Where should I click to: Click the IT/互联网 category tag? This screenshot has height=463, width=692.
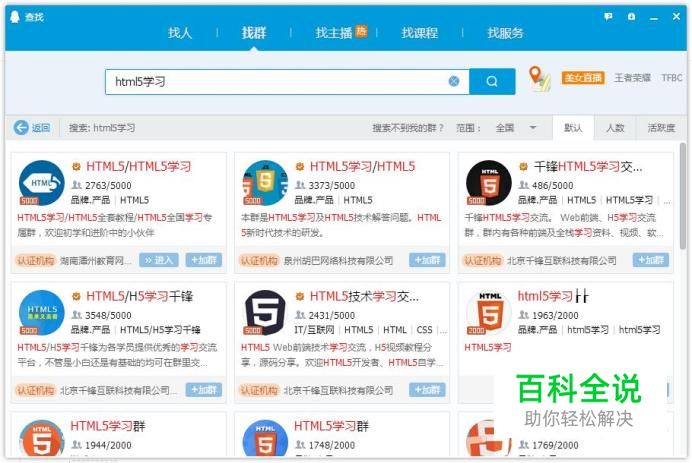pos(314,330)
